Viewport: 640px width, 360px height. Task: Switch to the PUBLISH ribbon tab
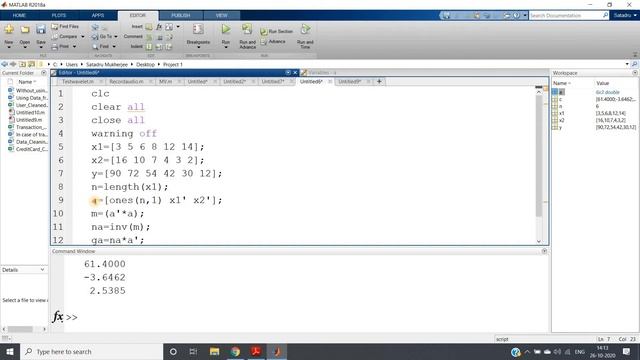180,16
